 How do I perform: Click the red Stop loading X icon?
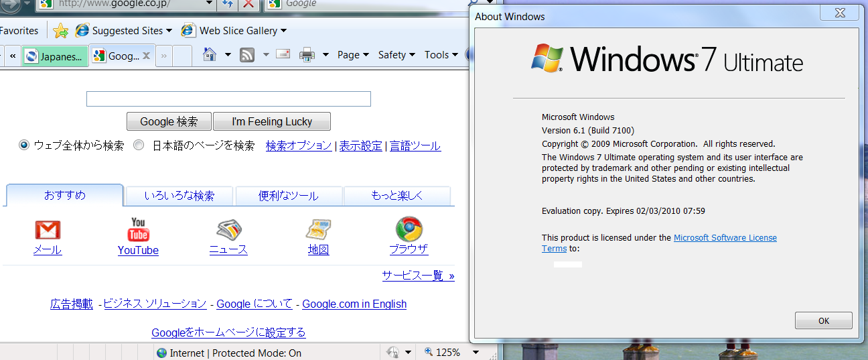[x=248, y=4]
